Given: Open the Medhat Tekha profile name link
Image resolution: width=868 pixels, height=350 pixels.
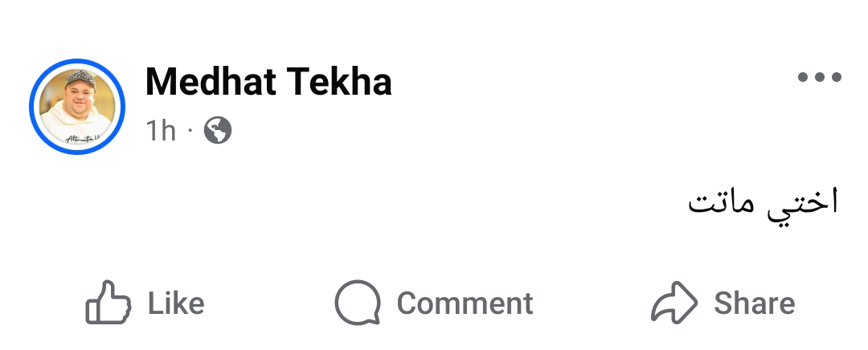Looking at the screenshot, I should 268,82.
